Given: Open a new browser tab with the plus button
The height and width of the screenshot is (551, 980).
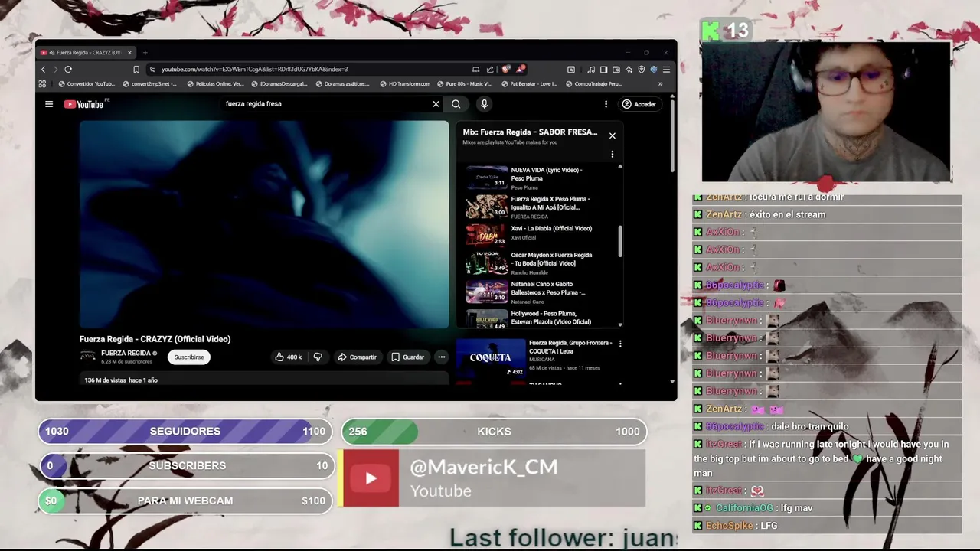Looking at the screenshot, I should point(145,53).
